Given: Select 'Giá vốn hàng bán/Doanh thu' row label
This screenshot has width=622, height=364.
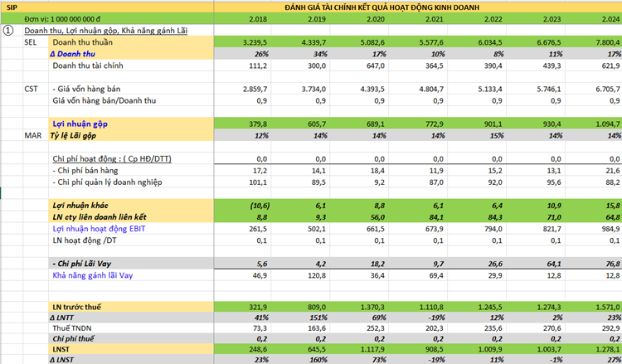Looking at the screenshot, I should pos(104,100).
